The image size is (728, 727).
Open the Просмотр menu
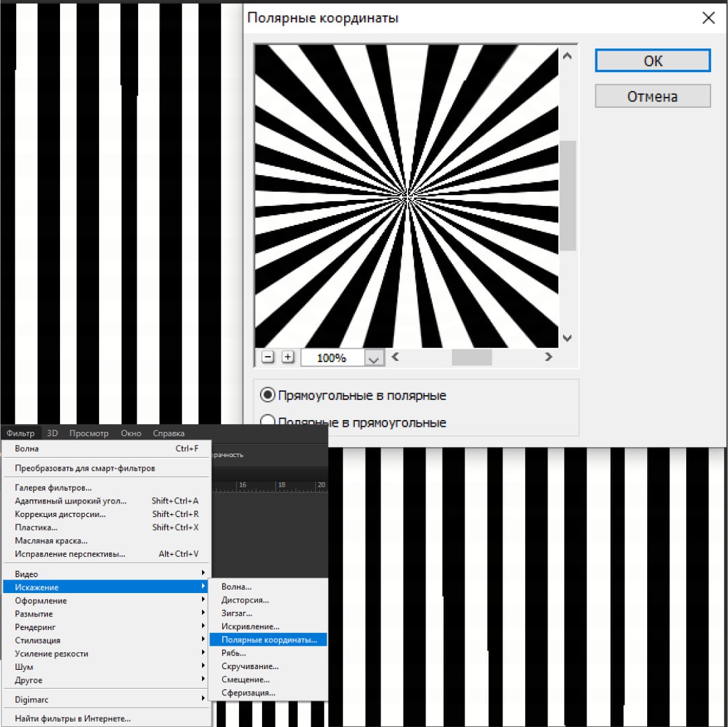click(89, 433)
